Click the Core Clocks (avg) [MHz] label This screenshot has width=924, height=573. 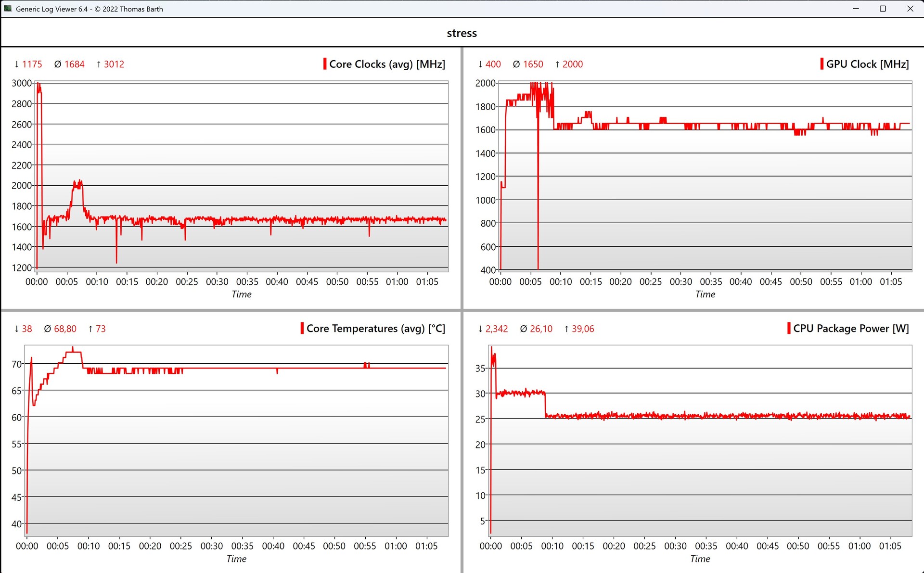(387, 64)
